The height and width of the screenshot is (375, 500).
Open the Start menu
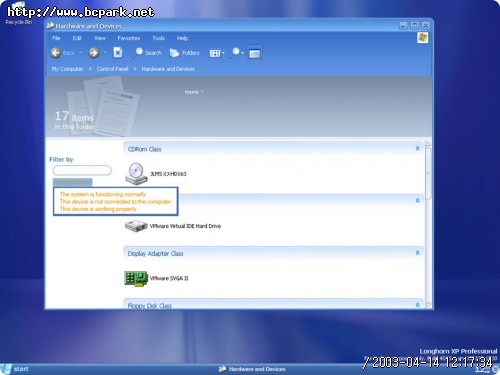point(15,369)
